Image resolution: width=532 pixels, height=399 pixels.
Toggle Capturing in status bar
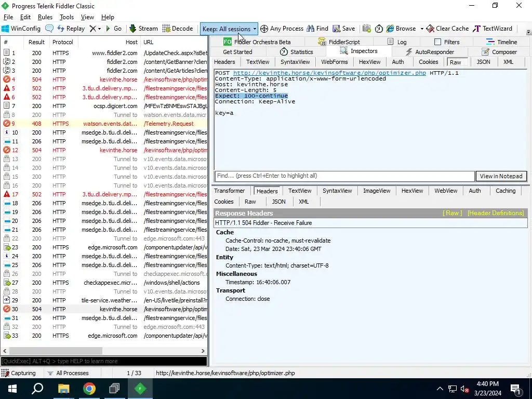click(x=19, y=373)
